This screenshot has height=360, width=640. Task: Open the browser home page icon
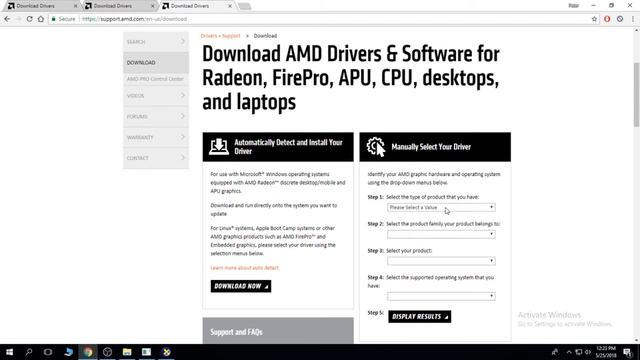click(x=41, y=19)
